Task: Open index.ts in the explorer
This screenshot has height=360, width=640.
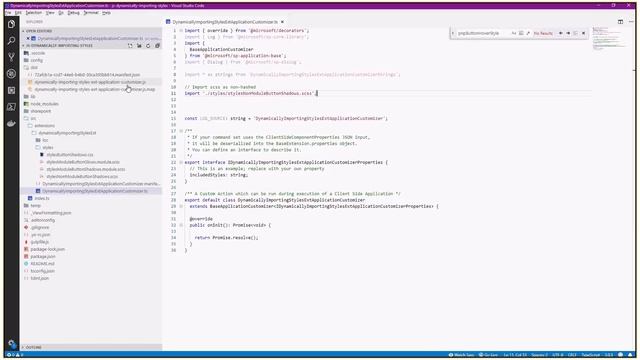Action: click(92, 198)
